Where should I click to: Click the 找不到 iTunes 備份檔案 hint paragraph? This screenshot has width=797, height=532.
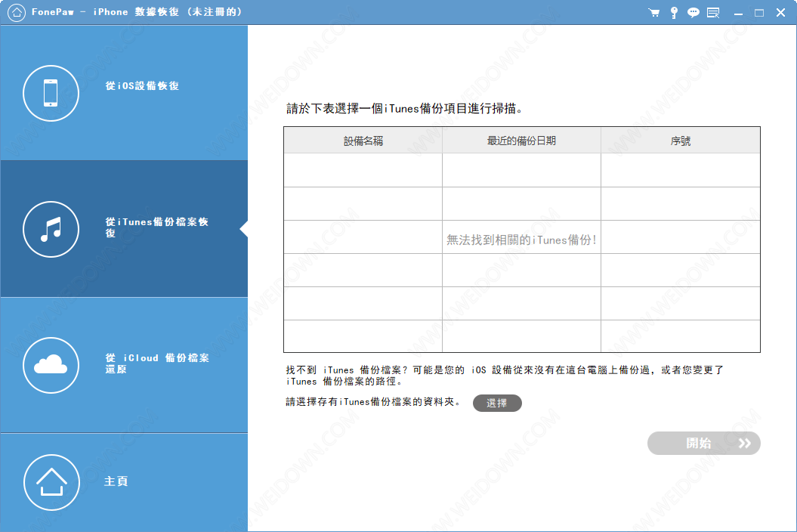point(505,376)
